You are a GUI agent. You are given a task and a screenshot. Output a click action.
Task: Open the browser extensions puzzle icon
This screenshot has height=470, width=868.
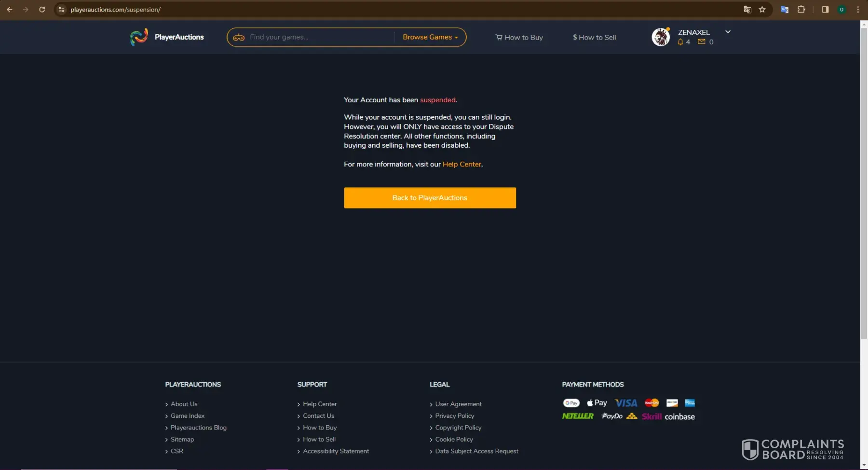801,10
